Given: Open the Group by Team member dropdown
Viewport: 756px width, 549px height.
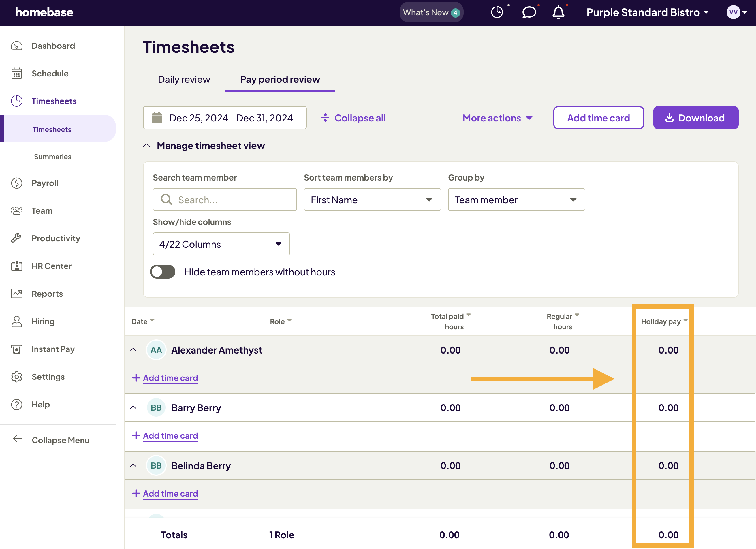Looking at the screenshot, I should point(516,200).
